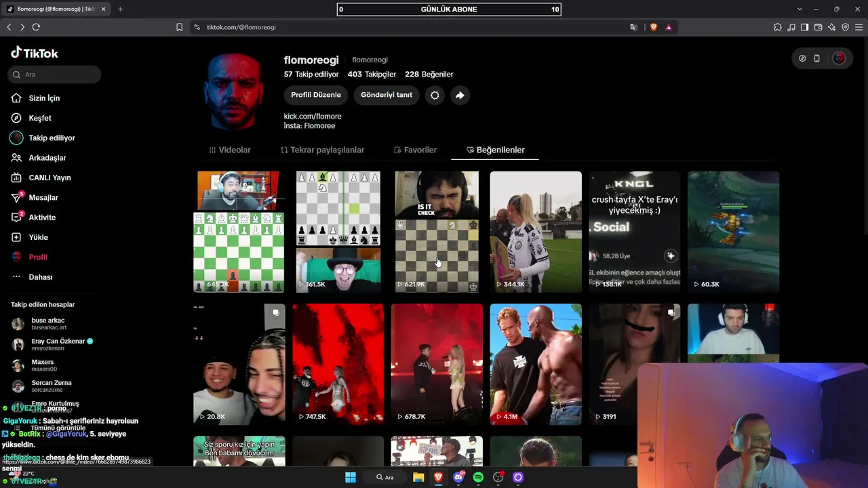868x488 pixels.
Task: Open the Yükle upload page
Action: click(38, 237)
